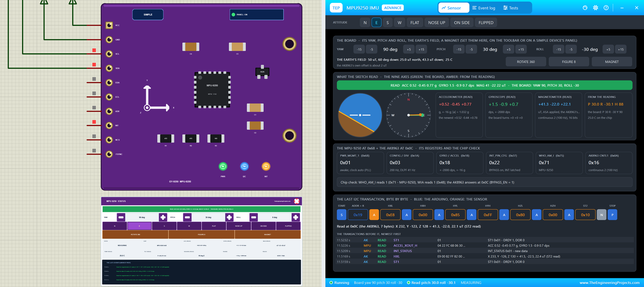Viewport: 644px width, 287px height.
Task: Open the theme palette icon in header
Action: click(585, 8)
